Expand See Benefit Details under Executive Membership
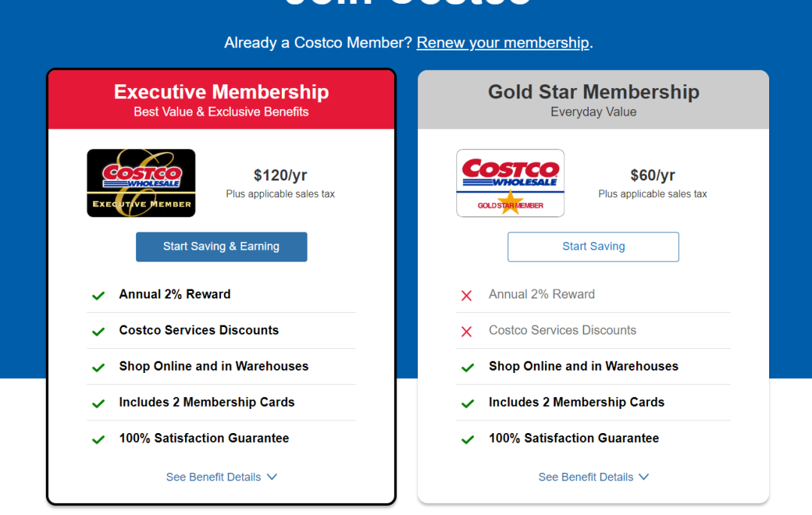 tap(222, 477)
